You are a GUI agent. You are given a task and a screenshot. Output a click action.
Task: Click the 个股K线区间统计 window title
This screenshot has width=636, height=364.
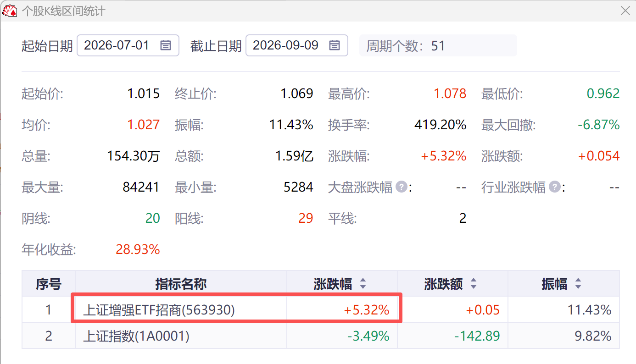(x=64, y=11)
